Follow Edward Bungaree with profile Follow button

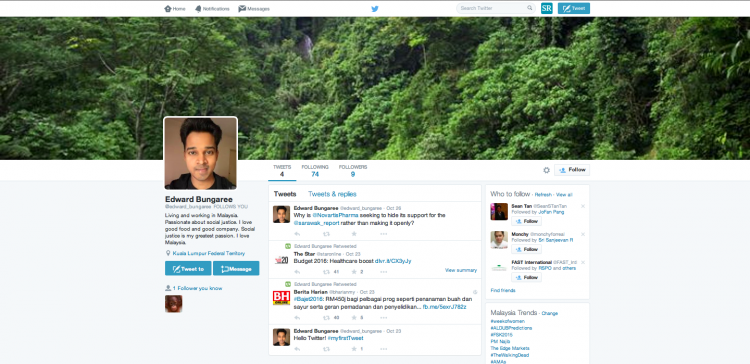(x=572, y=170)
